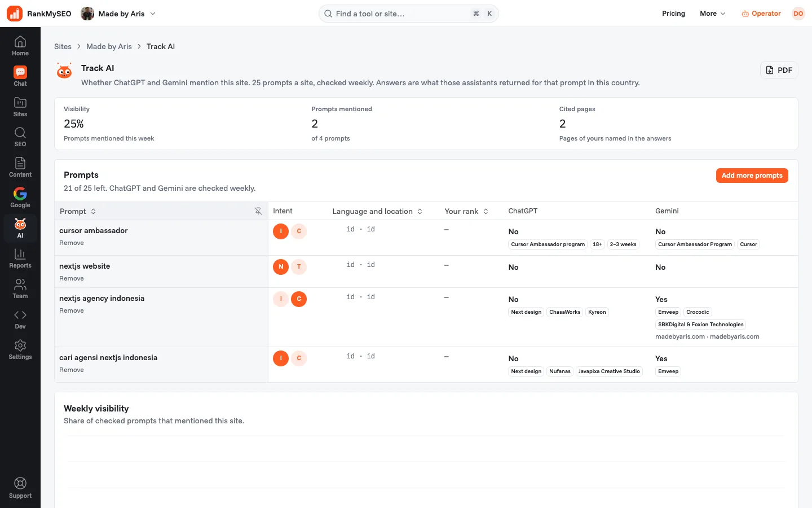Image resolution: width=812 pixels, height=508 pixels.
Task: Open the DO user avatar
Action: pyautogui.click(x=798, y=14)
